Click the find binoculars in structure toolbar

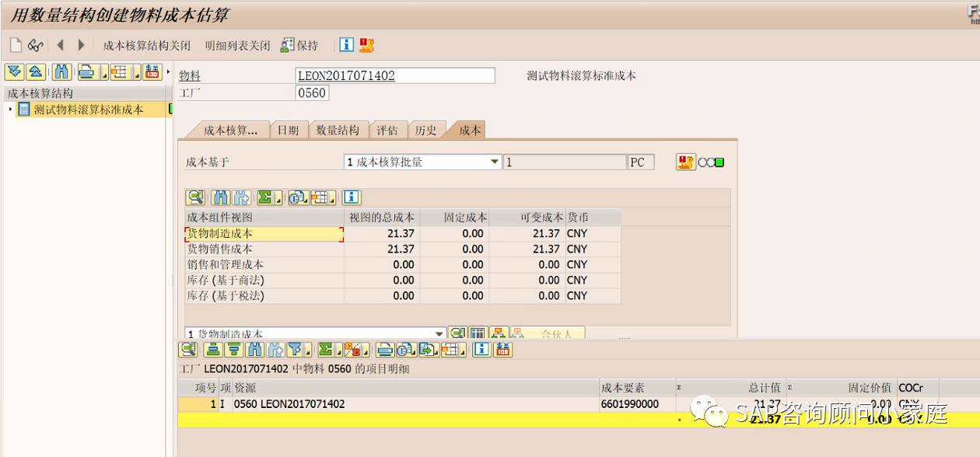pyautogui.click(x=62, y=72)
